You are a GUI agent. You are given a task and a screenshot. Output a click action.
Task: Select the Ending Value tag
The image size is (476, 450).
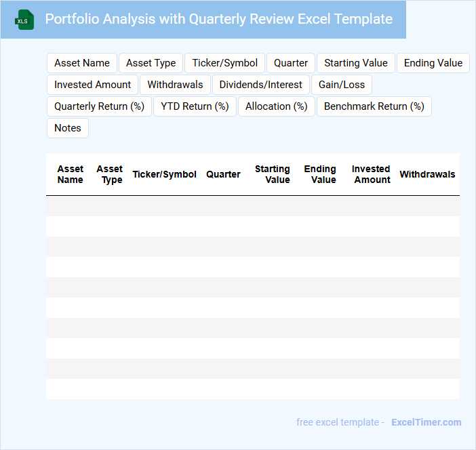(433, 63)
